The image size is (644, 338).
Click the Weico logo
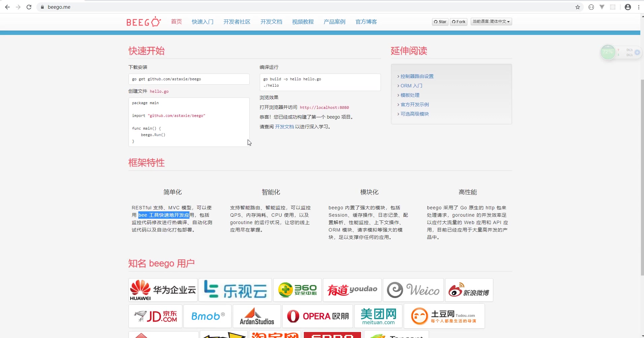414,290
